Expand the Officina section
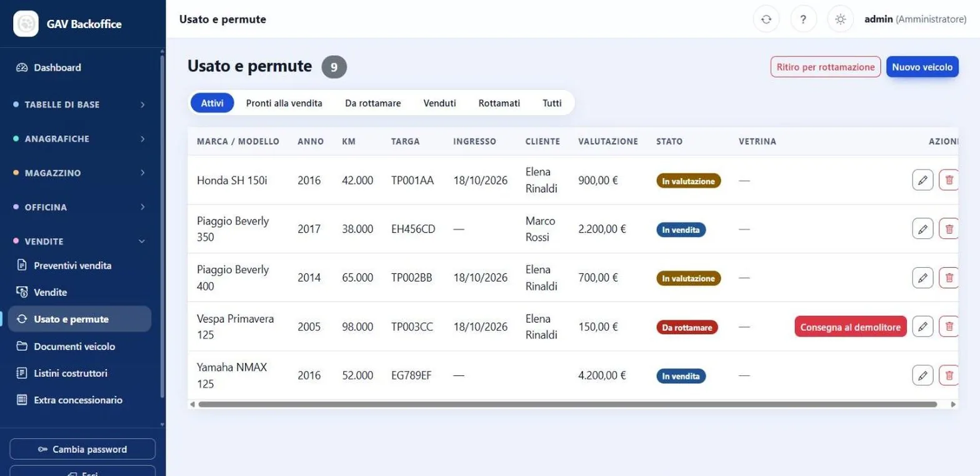This screenshot has width=980, height=476. coord(80,207)
